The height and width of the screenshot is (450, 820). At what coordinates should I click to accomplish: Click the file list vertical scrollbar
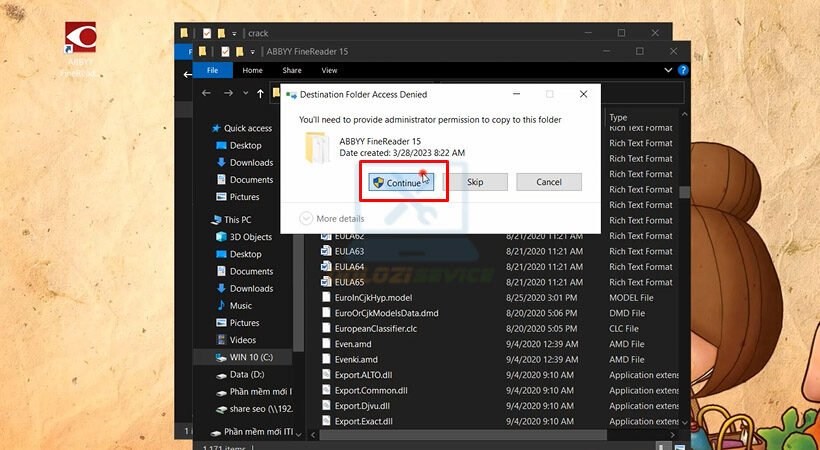pyautogui.click(x=684, y=192)
